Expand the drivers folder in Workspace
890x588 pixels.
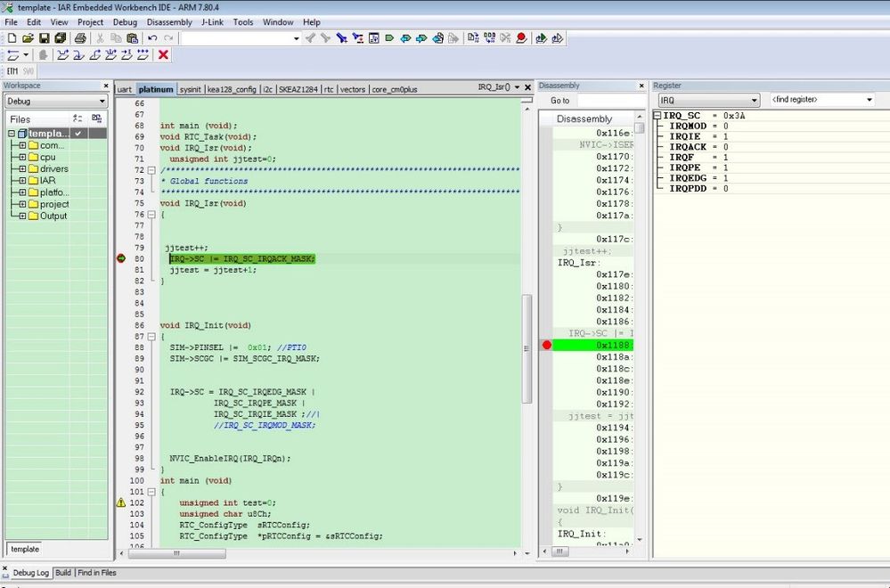click(x=22, y=168)
